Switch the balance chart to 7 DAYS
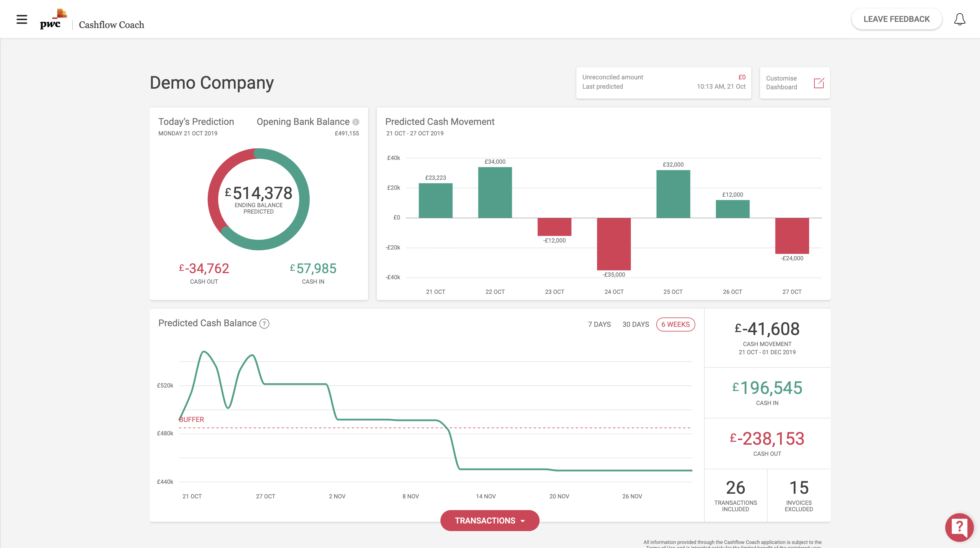 [599, 324]
